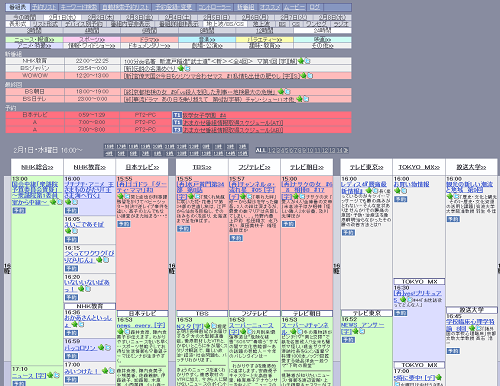Select 2月2日 in the date row
The image size is (500, 386).
[x=101, y=17]
